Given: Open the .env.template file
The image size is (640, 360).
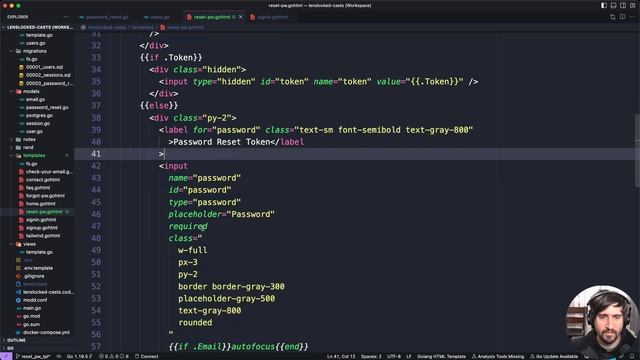Looking at the screenshot, I should [x=38, y=268].
